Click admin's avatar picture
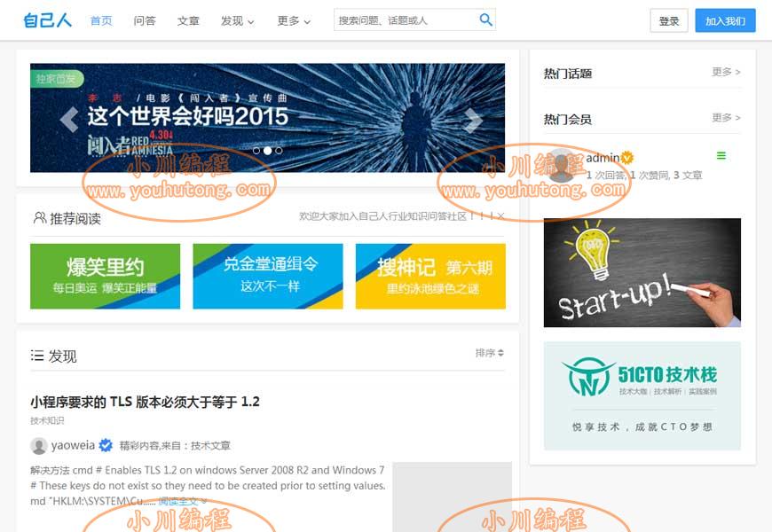The width and height of the screenshot is (772, 532). (x=561, y=166)
